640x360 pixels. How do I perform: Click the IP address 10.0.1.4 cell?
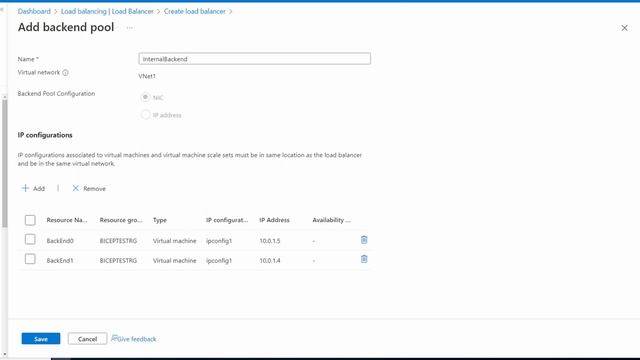click(270, 260)
